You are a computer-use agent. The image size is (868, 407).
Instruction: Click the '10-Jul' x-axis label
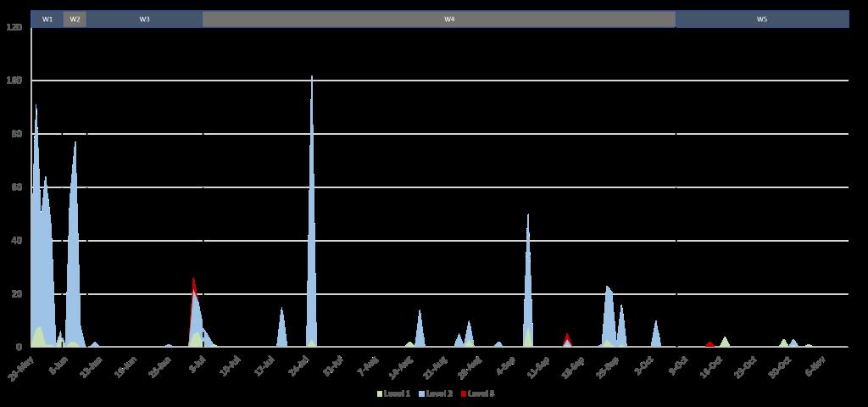[230, 365]
